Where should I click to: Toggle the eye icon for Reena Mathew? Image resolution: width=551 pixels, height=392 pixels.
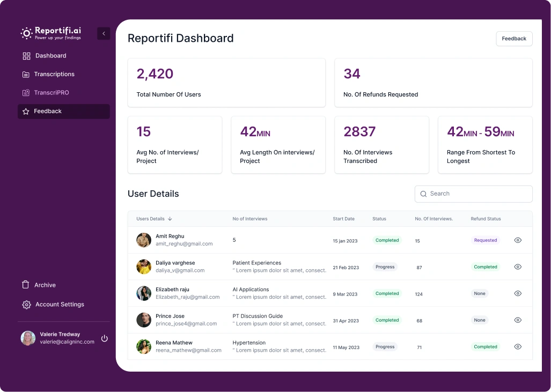[518, 346]
